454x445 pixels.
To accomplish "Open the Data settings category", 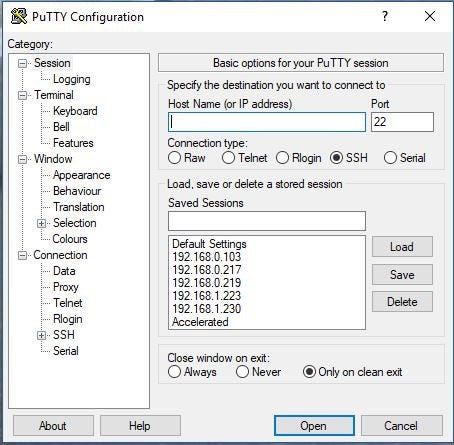I will (64, 271).
